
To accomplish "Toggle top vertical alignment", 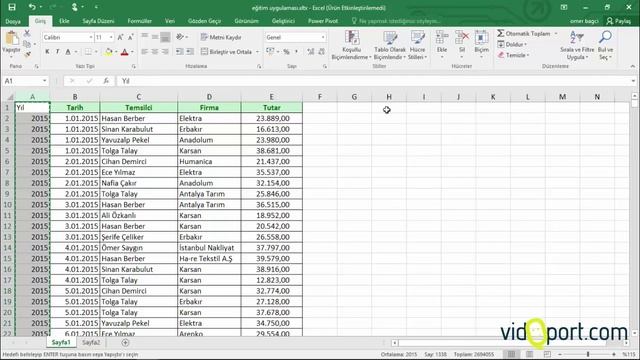I will (x=144, y=37).
